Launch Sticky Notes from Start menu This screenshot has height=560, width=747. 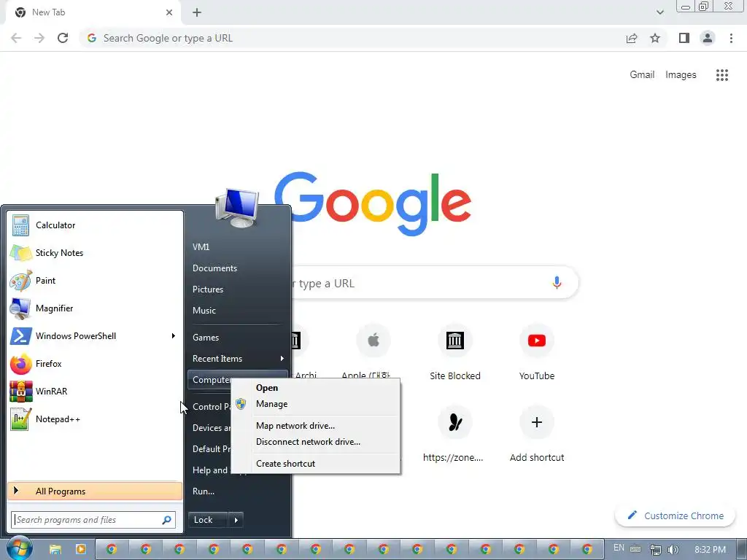pos(94,253)
